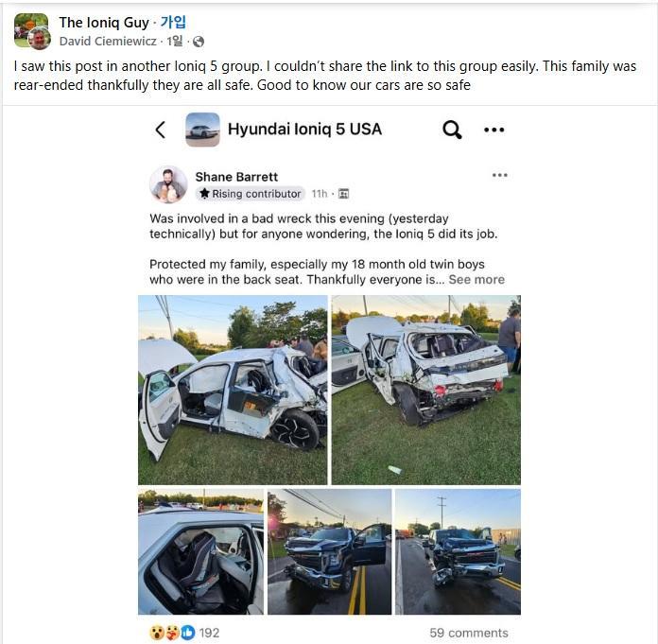Open the wrecked white car side photo

233,390
